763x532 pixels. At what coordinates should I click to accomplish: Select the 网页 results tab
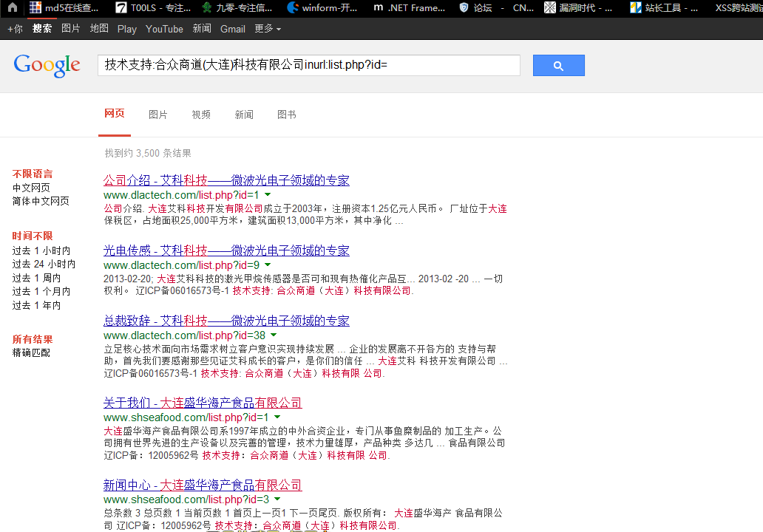(115, 114)
